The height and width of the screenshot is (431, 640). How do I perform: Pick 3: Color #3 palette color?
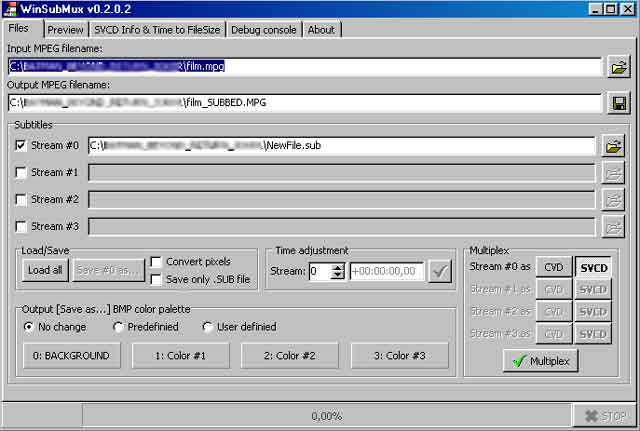point(400,356)
